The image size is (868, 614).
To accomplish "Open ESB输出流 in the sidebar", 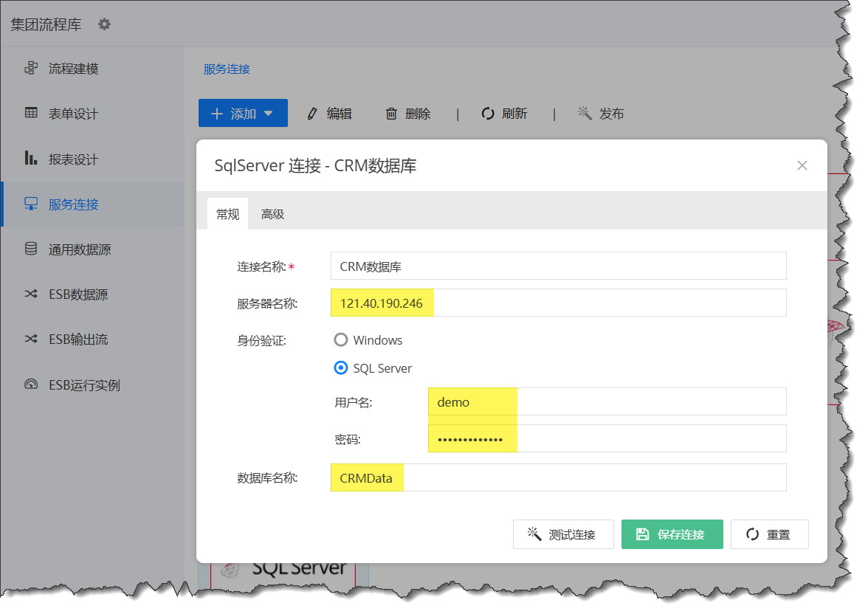I will (78, 339).
